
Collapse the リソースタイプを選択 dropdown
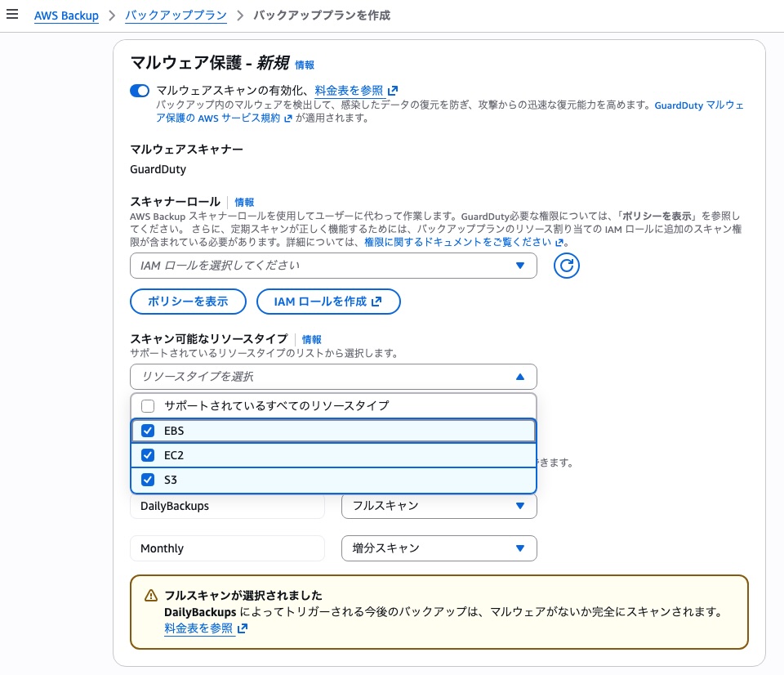pyautogui.click(x=333, y=377)
